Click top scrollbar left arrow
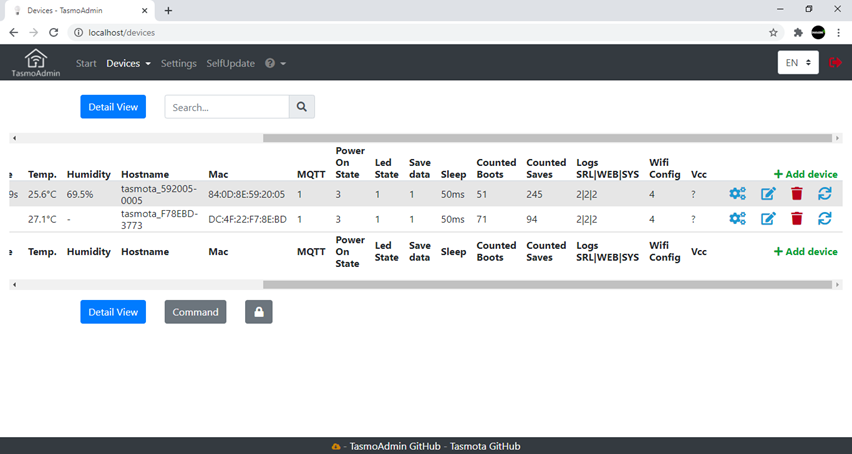 (x=14, y=138)
